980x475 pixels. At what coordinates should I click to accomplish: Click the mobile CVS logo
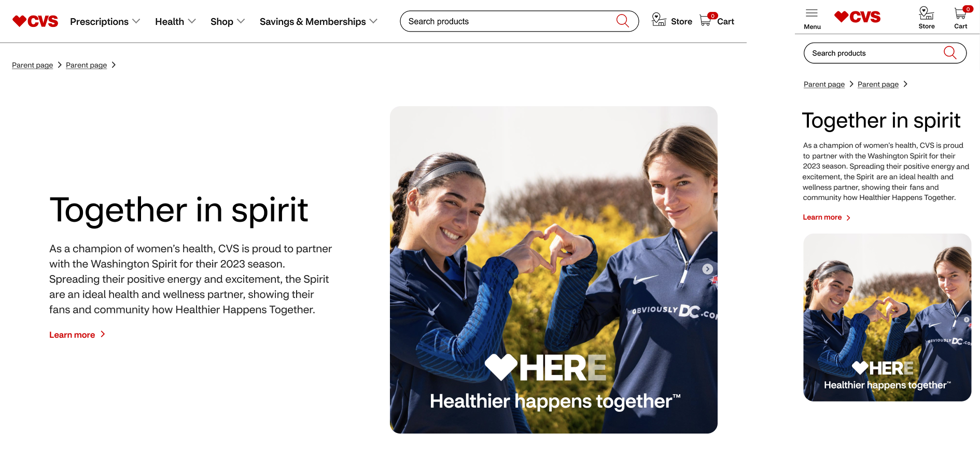857,17
